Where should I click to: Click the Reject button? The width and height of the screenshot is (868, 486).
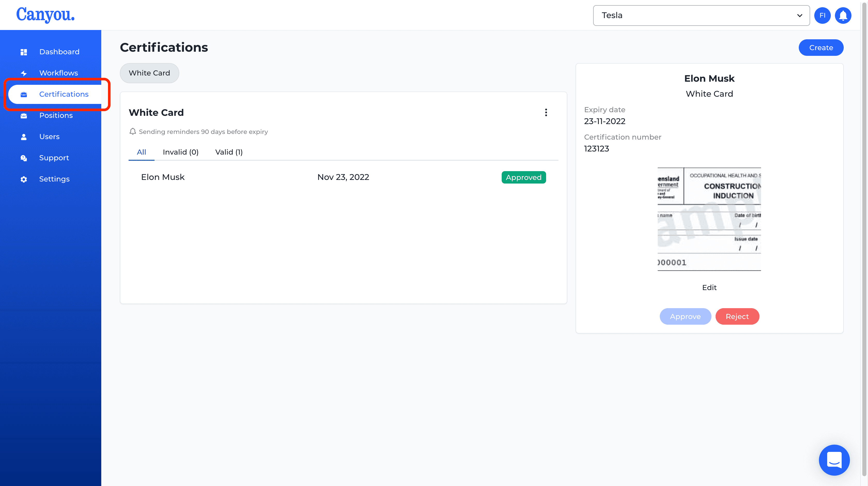[x=737, y=317]
